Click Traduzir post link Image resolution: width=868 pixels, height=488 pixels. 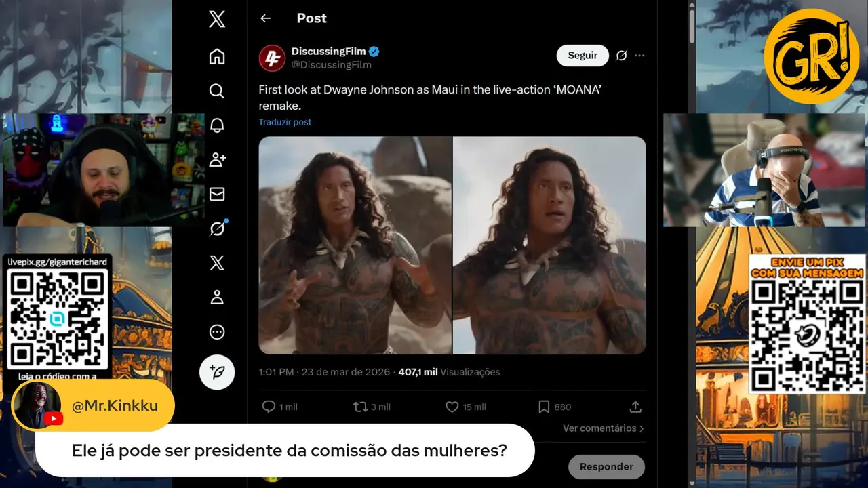point(285,122)
